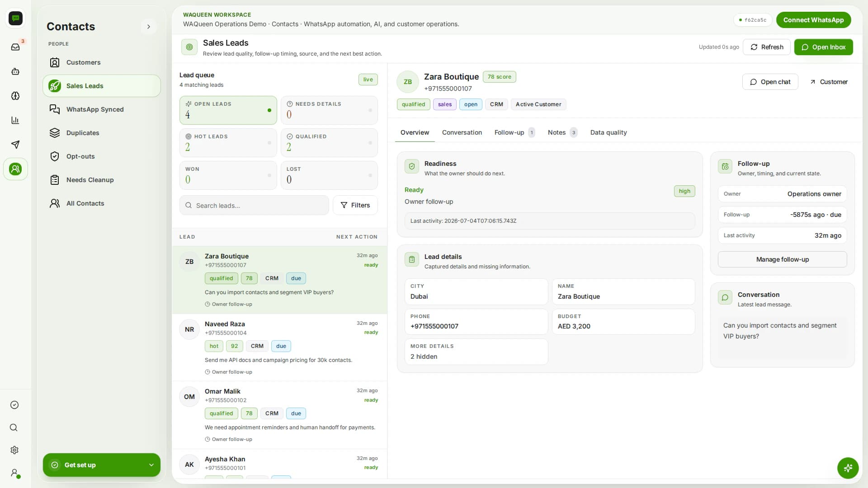Switch to the Overview tab
The height and width of the screenshot is (488, 868).
click(x=415, y=132)
